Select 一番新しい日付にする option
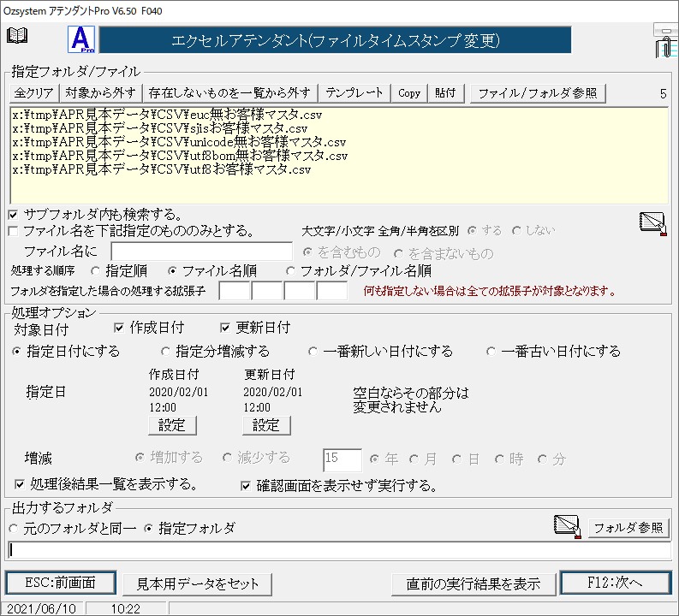The width and height of the screenshot is (679, 616). pyautogui.click(x=313, y=352)
